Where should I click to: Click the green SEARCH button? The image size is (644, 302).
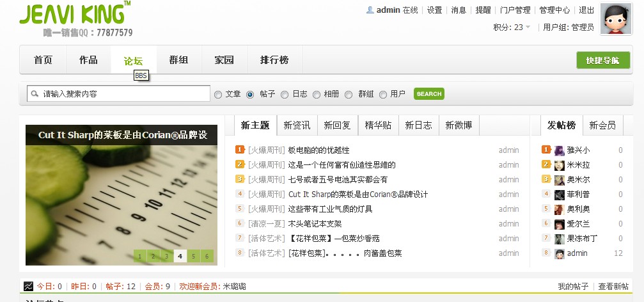[428, 93]
